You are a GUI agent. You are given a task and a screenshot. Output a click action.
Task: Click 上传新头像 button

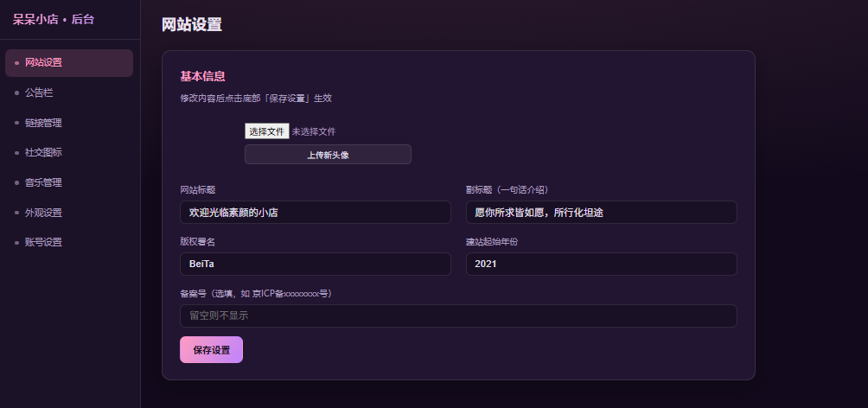pyautogui.click(x=328, y=155)
